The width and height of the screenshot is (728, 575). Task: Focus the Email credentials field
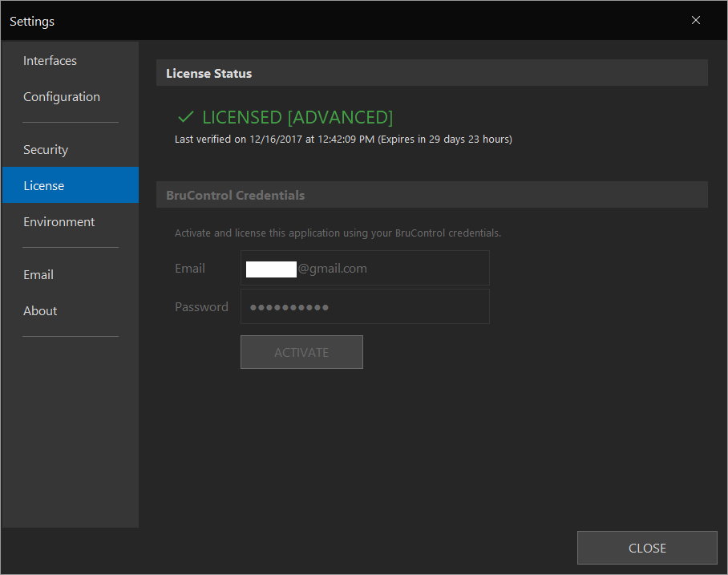[x=365, y=268]
